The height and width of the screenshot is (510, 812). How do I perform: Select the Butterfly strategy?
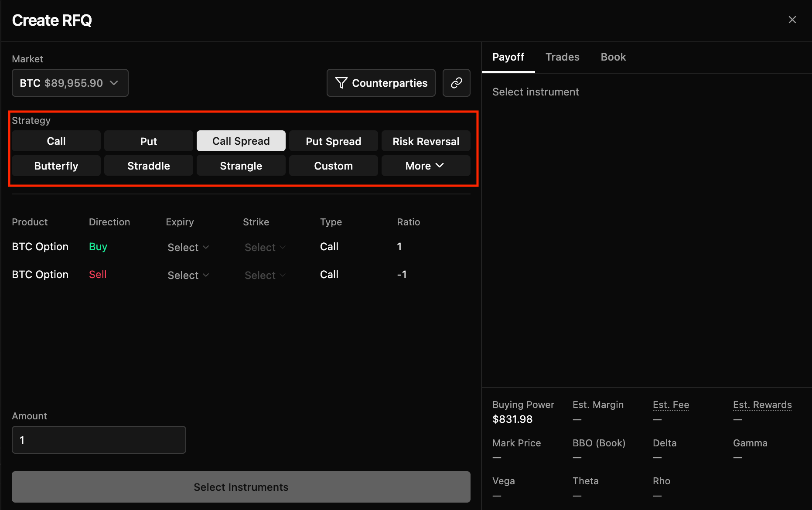pyautogui.click(x=56, y=166)
